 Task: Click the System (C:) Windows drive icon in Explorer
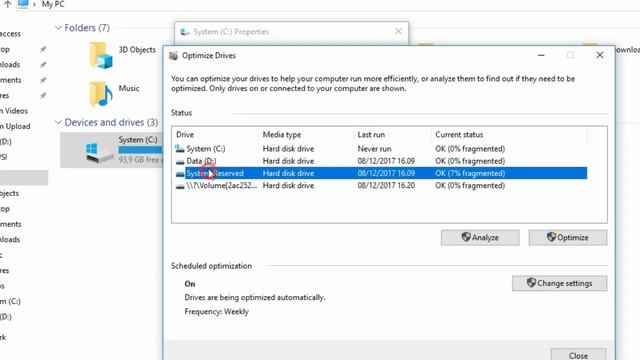99,152
